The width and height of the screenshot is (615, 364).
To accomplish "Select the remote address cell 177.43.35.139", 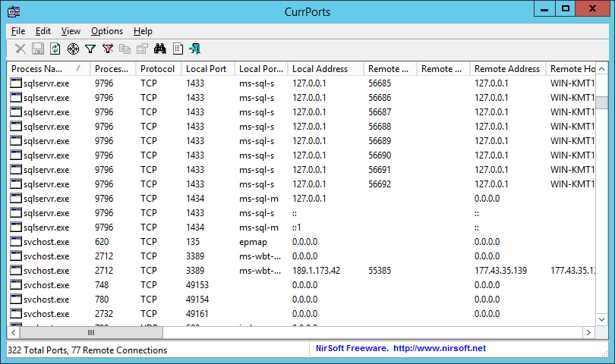I will click(x=500, y=271).
